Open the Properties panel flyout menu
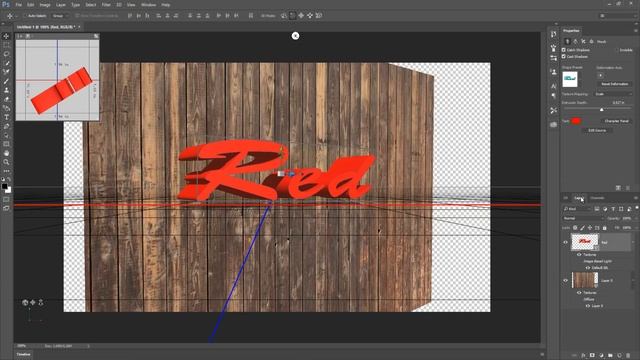 [x=636, y=31]
